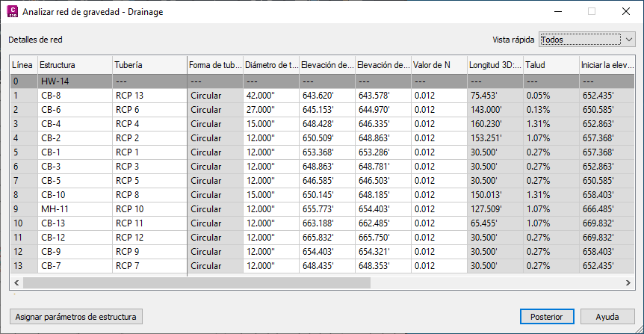
Task: Select structure cell CB-2
Action: pos(75,138)
